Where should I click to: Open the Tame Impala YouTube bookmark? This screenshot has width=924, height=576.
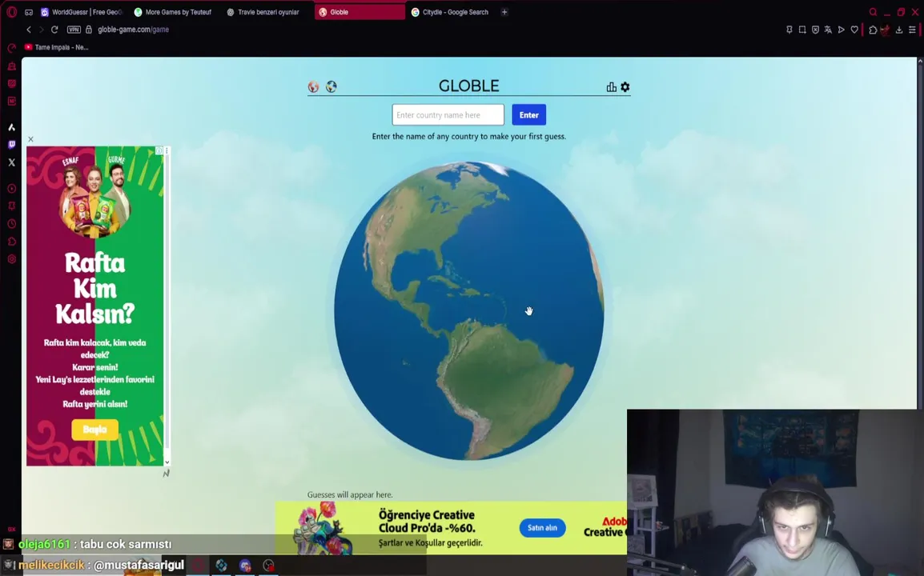[x=57, y=47]
